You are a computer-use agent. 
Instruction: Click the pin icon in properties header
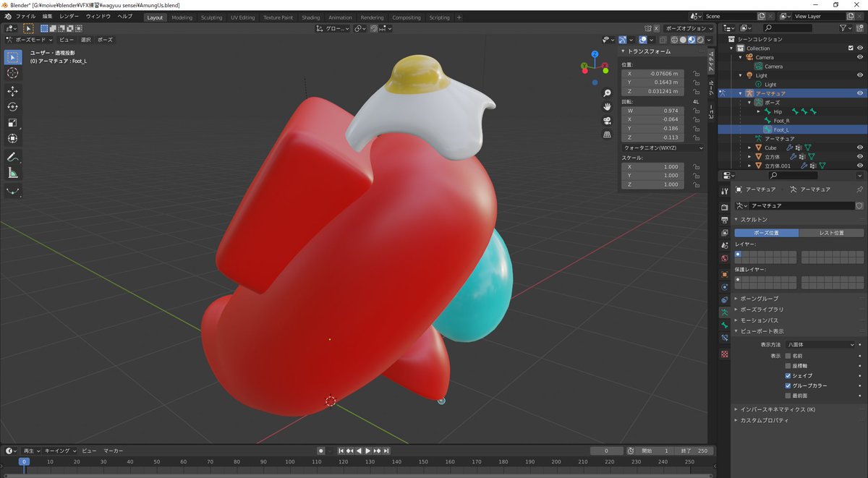pos(859,189)
